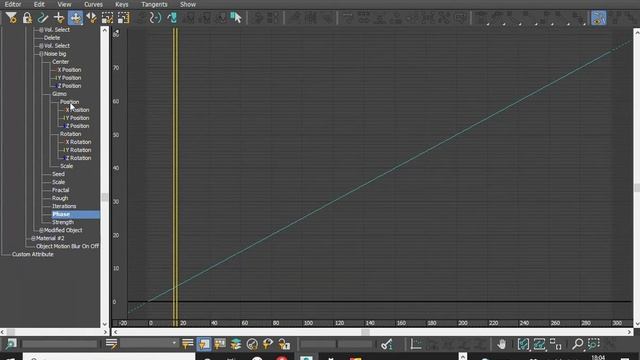Click the tree panel scroll up arrow

click(104, 30)
